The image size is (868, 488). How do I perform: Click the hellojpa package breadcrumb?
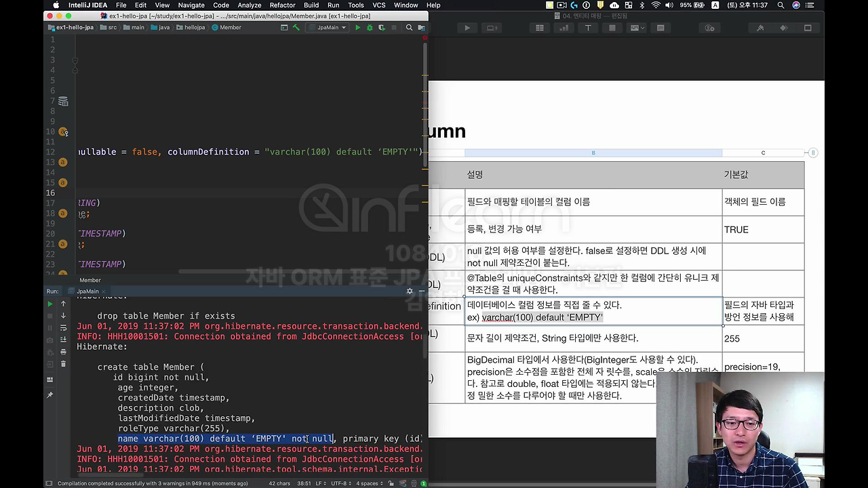(191, 28)
